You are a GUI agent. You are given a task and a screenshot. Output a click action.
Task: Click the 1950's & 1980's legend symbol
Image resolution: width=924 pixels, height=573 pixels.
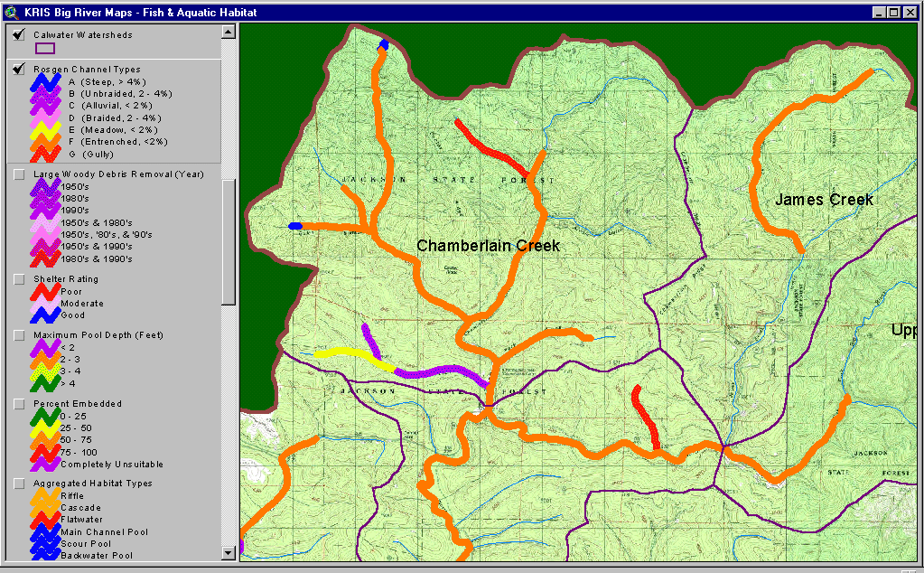click(x=45, y=223)
